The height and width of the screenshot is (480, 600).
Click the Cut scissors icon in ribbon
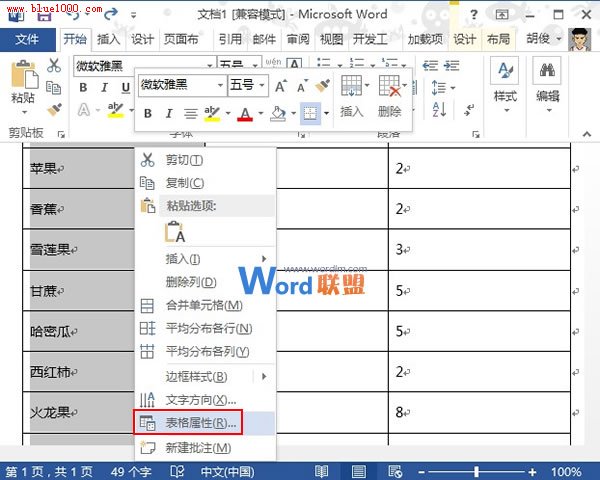[x=54, y=65]
